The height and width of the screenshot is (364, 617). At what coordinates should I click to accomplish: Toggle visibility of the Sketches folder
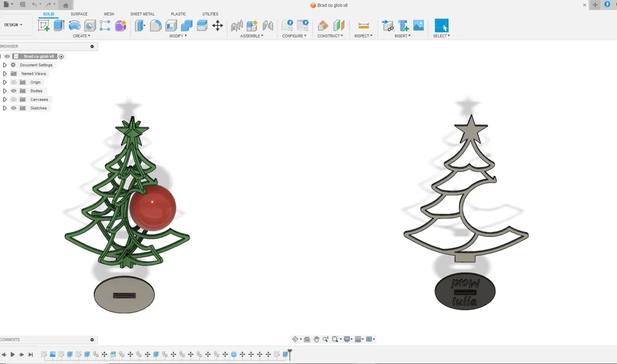(x=14, y=108)
